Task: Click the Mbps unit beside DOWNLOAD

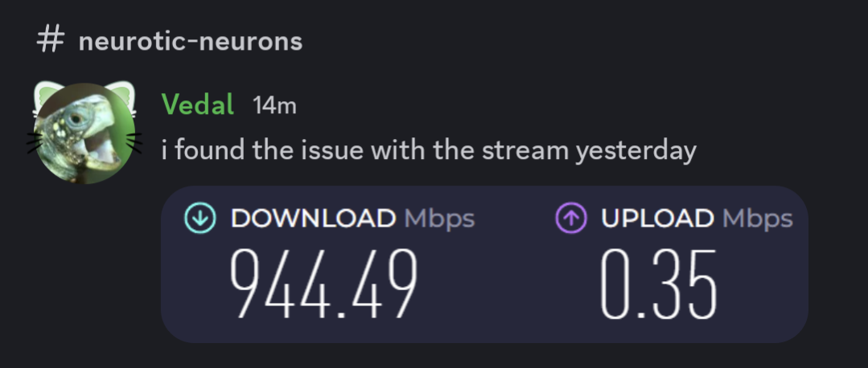Action: click(x=439, y=219)
